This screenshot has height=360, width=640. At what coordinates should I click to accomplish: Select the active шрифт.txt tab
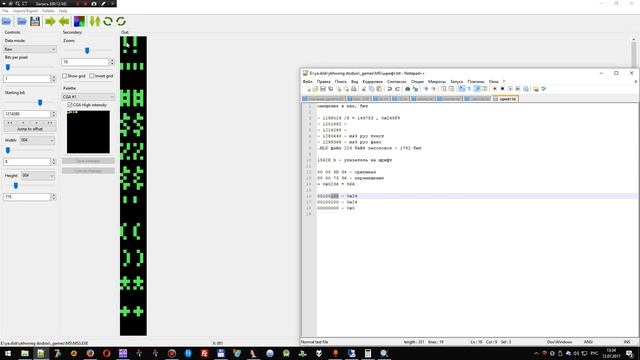coord(506,99)
